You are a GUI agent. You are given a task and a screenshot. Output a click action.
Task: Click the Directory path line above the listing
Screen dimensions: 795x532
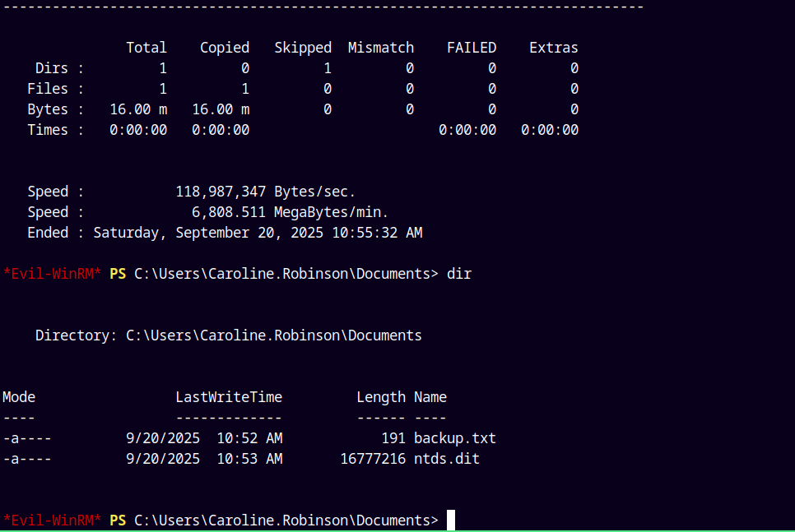(x=228, y=335)
